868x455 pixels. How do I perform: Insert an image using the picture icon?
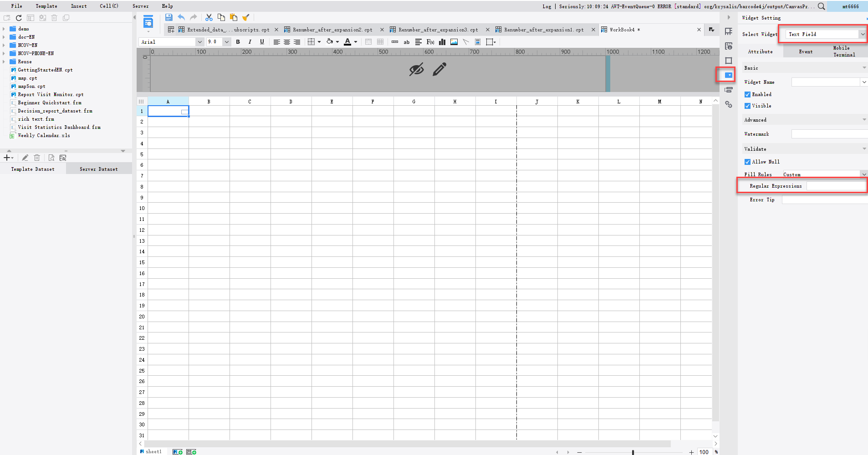(x=453, y=42)
